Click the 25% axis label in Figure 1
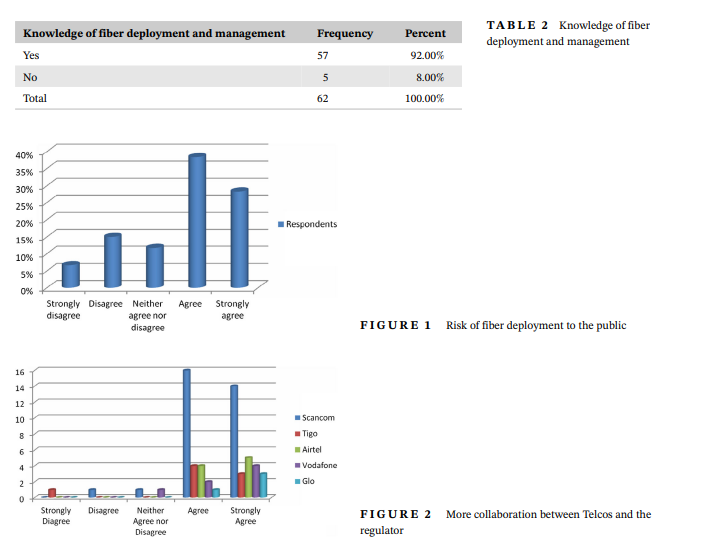711x558 pixels. [24, 206]
